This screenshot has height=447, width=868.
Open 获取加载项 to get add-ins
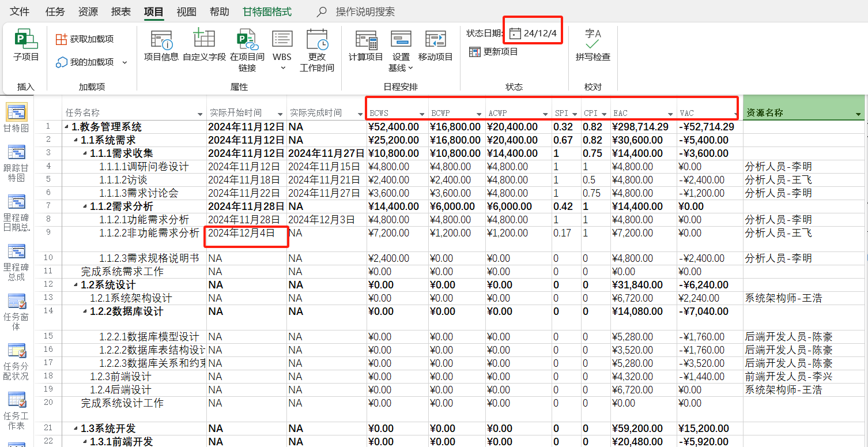tap(85, 39)
